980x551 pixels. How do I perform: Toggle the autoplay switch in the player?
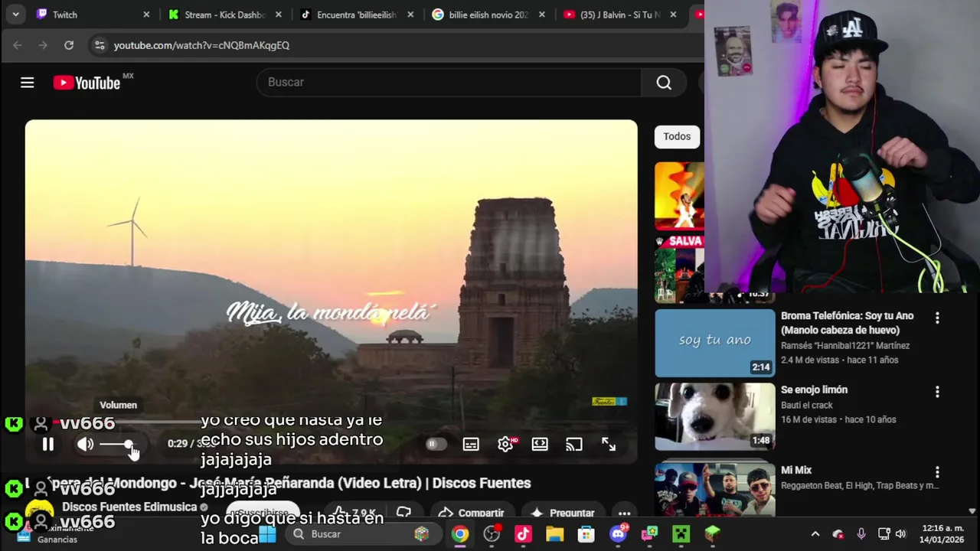tap(435, 444)
